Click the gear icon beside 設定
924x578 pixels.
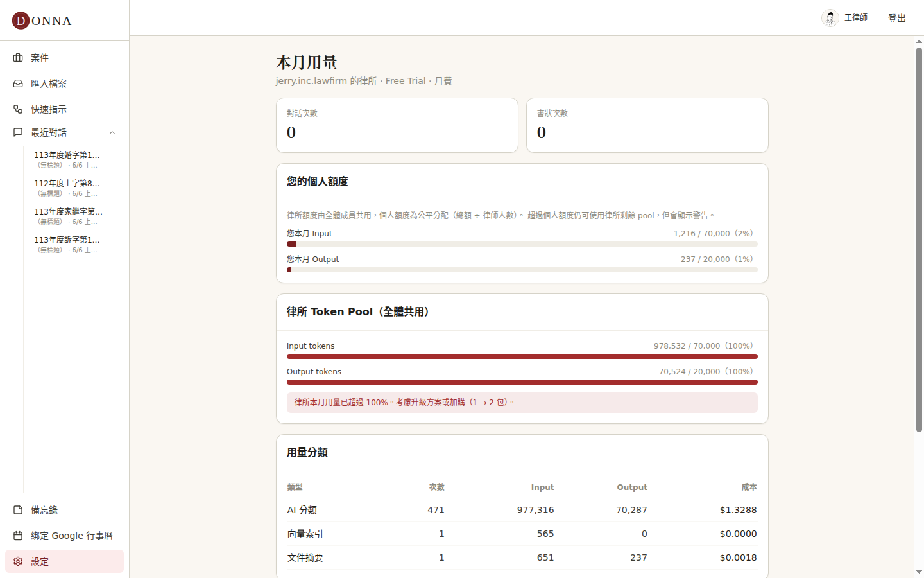coord(18,561)
